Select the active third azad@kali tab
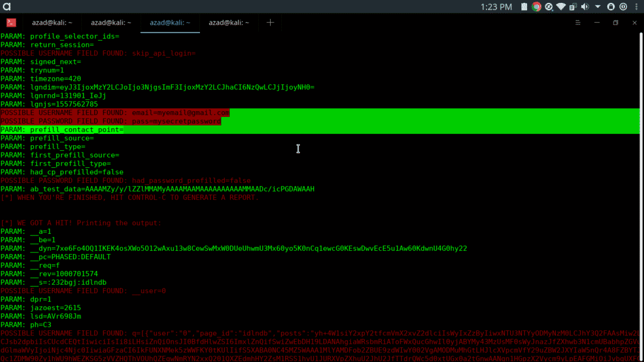 (170, 23)
